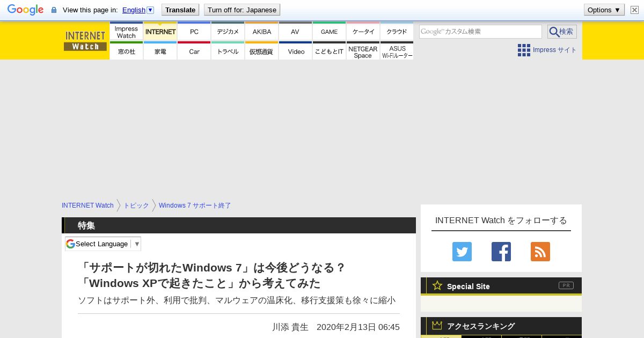Click Windows 7 サポート終了 breadcrumb link
Screen dimensions: 644x338
click(195, 205)
